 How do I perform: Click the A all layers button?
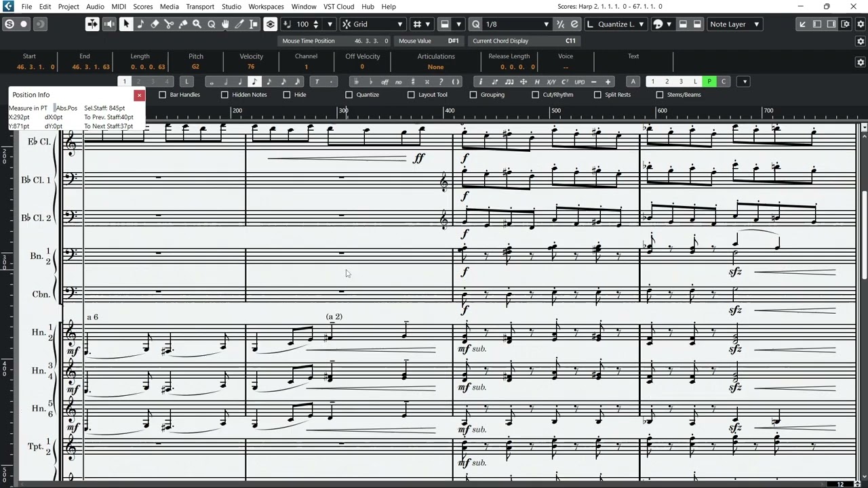[x=633, y=81]
